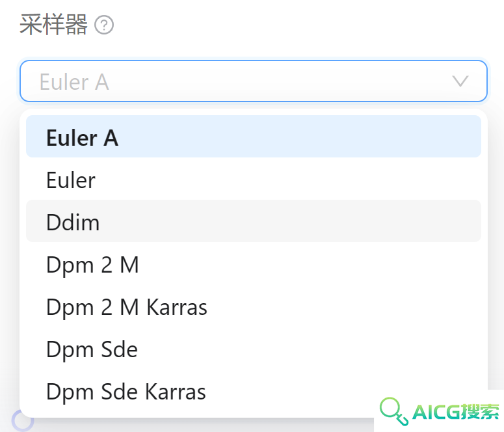Click inside the Euler A sampler combo box
Image resolution: width=504 pixels, height=432 pixels.
(x=253, y=81)
